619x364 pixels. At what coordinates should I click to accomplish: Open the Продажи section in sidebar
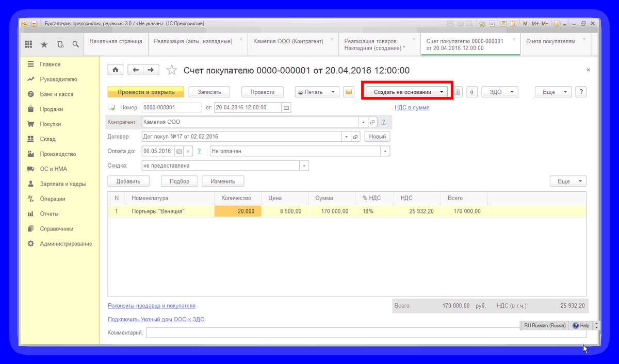point(52,109)
